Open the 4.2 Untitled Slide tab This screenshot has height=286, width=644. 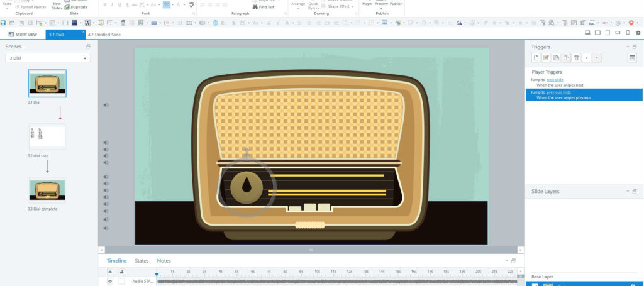[x=104, y=35]
